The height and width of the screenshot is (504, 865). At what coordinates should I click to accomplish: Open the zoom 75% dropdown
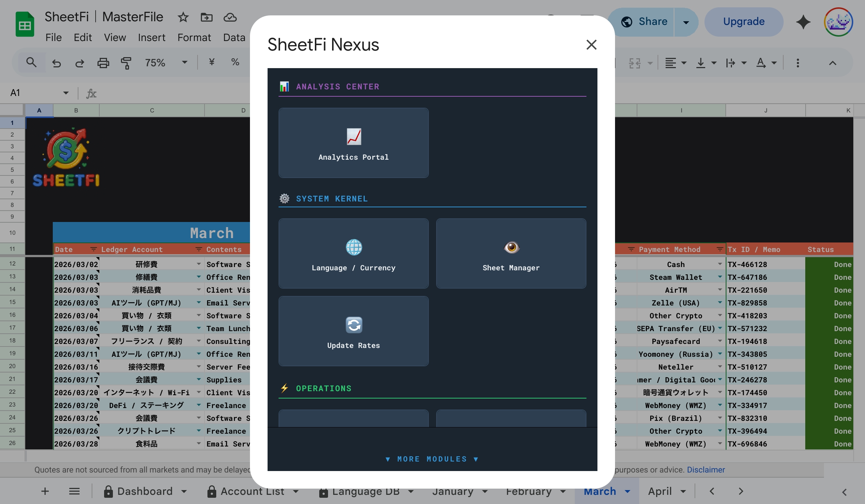click(x=185, y=63)
